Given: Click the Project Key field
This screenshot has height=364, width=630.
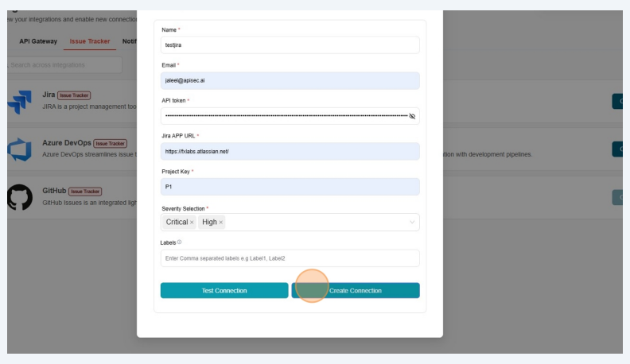Looking at the screenshot, I should [290, 187].
